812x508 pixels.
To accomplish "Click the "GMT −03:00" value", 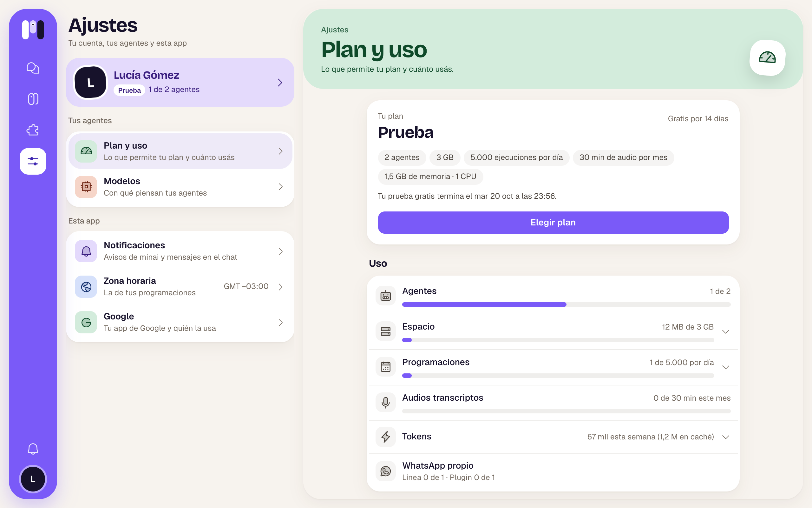I will click(246, 286).
